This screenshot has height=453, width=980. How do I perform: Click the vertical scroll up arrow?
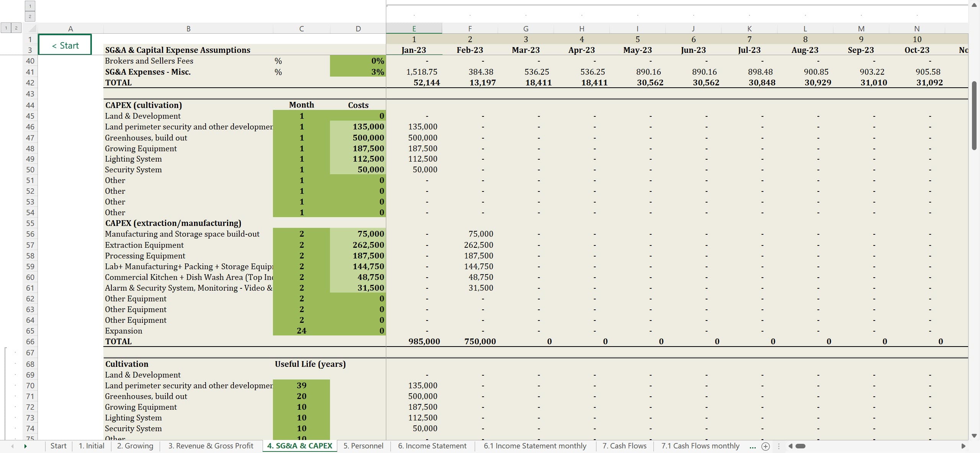coord(974,5)
